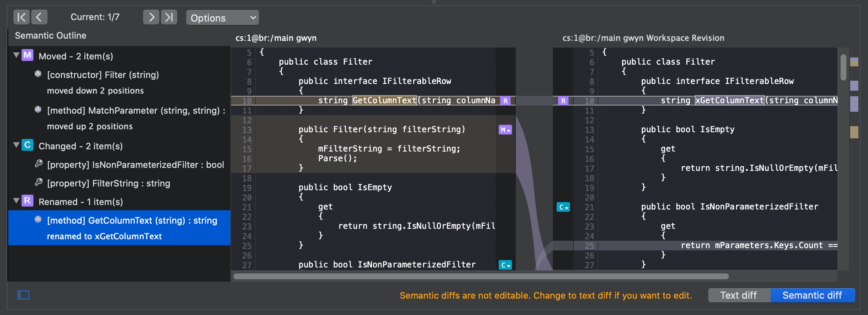Collapse the Renamed group
This screenshot has height=315, width=868.
pyautogui.click(x=16, y=201)
